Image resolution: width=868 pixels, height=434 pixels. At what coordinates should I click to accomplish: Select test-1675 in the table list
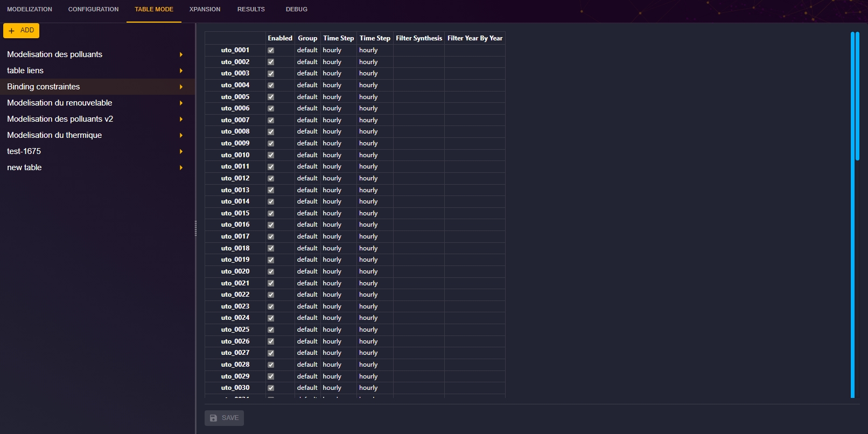[x=97, y=151]
